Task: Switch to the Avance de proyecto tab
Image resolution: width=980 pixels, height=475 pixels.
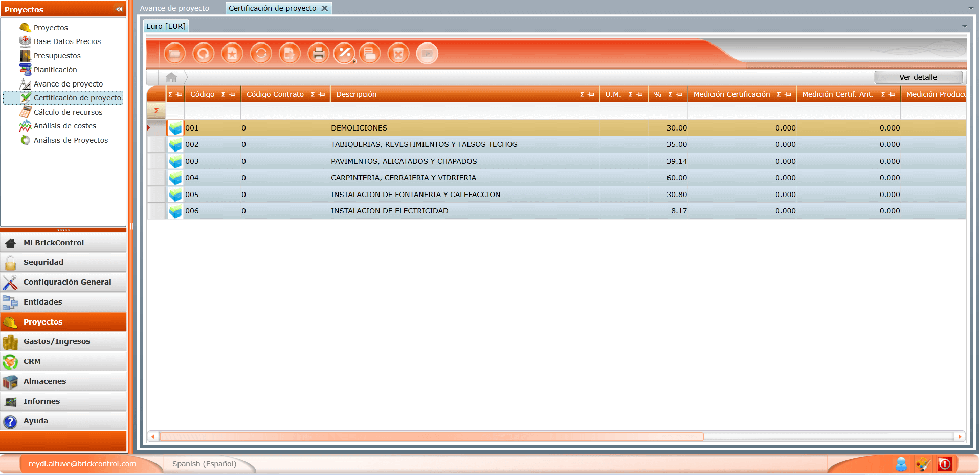Action: (x=174, y=8)
